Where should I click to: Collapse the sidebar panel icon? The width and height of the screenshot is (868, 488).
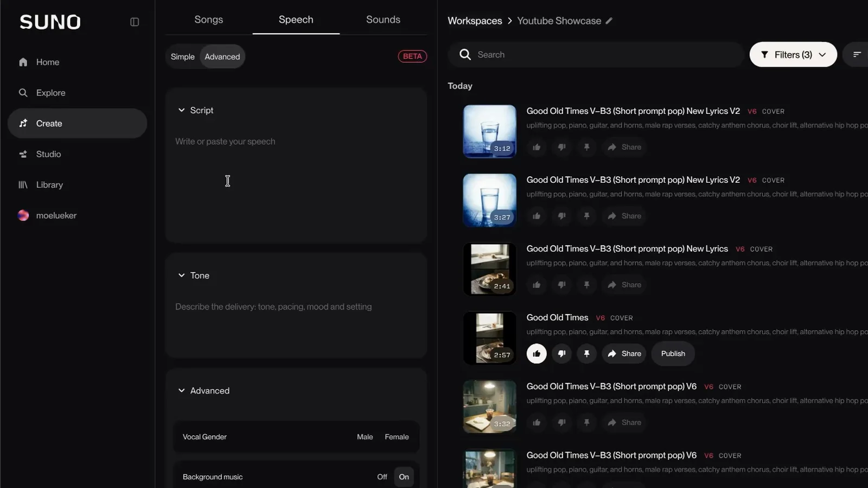point(135,22)
